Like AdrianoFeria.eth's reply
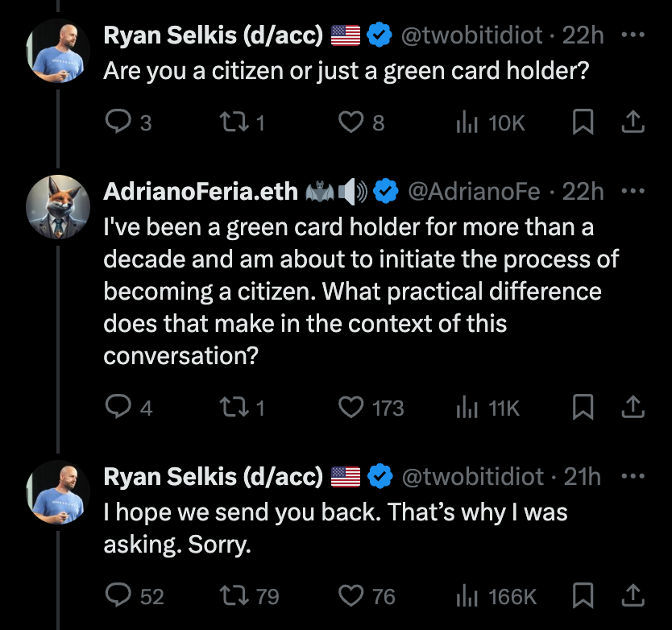Screen dimensions: 672x630 tap(350, 407)
